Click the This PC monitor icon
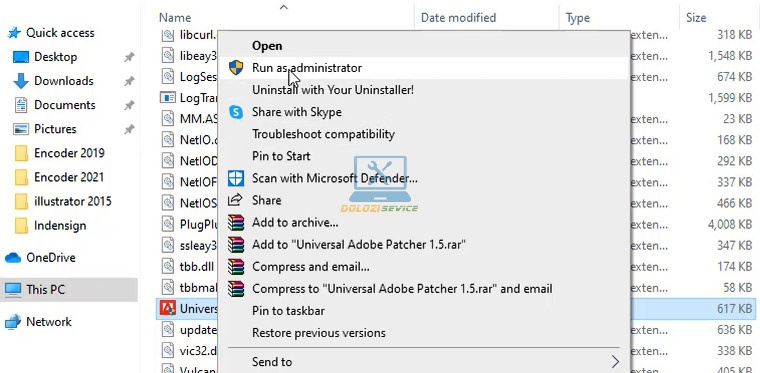 coord(13,290)
